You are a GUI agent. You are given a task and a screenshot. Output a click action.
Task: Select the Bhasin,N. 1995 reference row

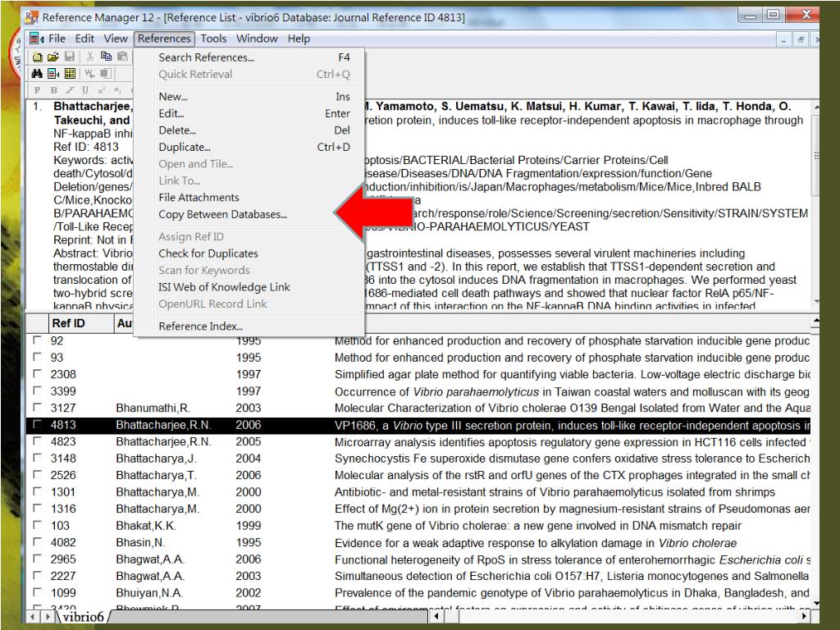[x=418, y=542]
